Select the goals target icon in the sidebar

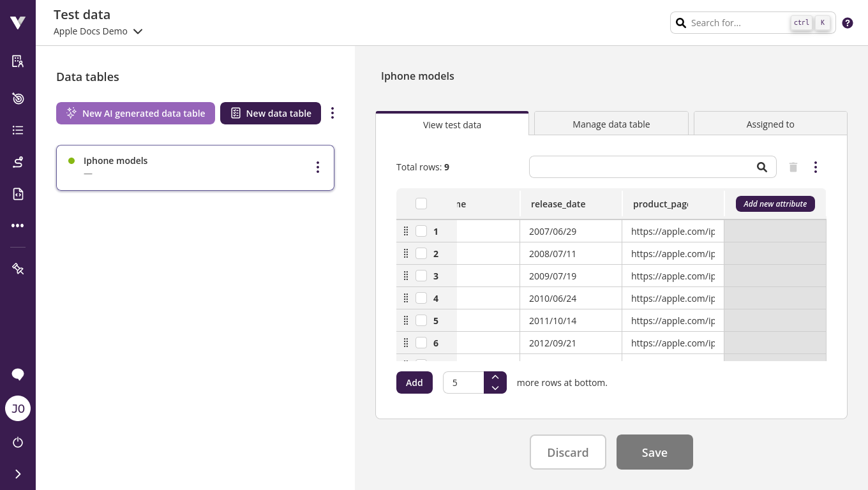tap(18, 99)
